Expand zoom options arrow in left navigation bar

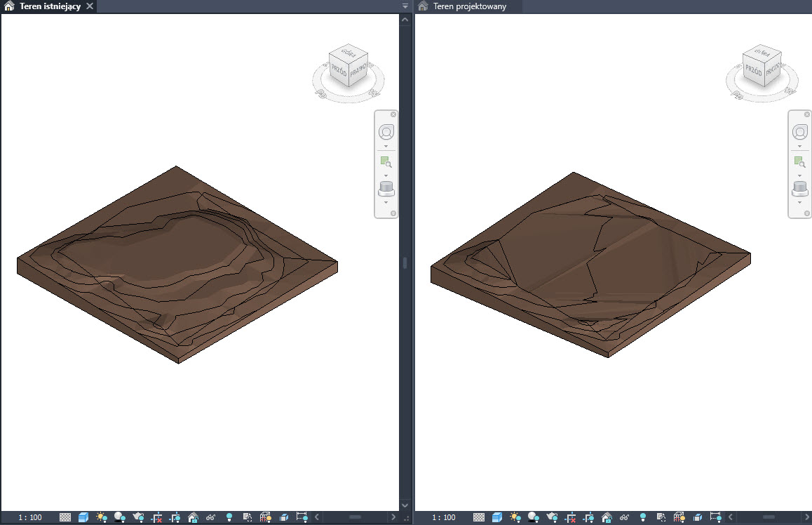(386, 175)
